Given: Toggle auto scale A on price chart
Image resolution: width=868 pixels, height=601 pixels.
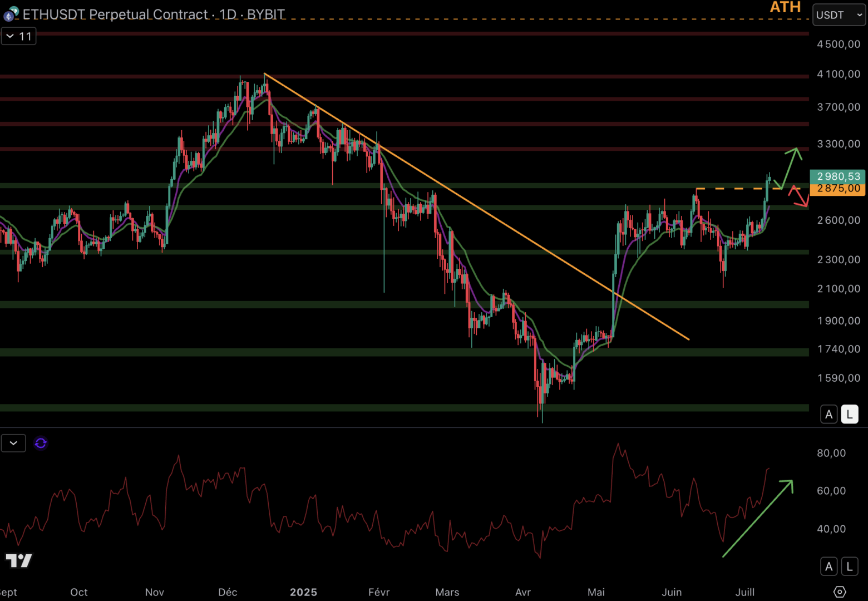Looking at the screenshot, I should (828, 414).
